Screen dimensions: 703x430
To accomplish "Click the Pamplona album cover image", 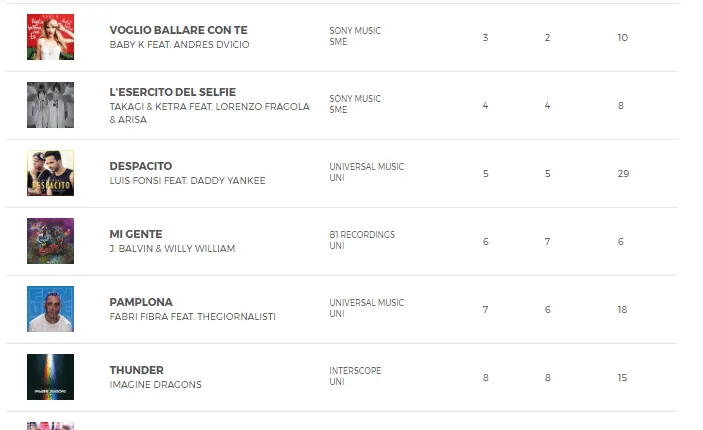I will pyautogui.click(x=50, y=309).
